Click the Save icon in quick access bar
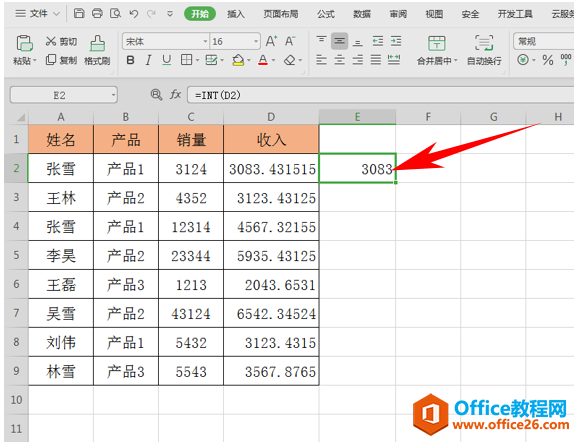Screen dimensions: 576x442 (x=79, y=14)
